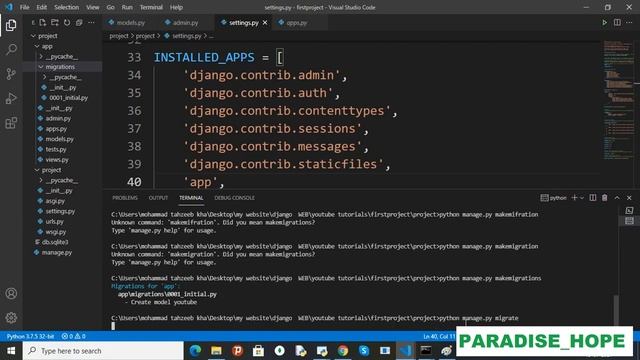The width and height of the screenshot is (640, 360).
Task: Click the Python 3.7.5 32-bit interpreter selector
Action: [x=31, y=336]
